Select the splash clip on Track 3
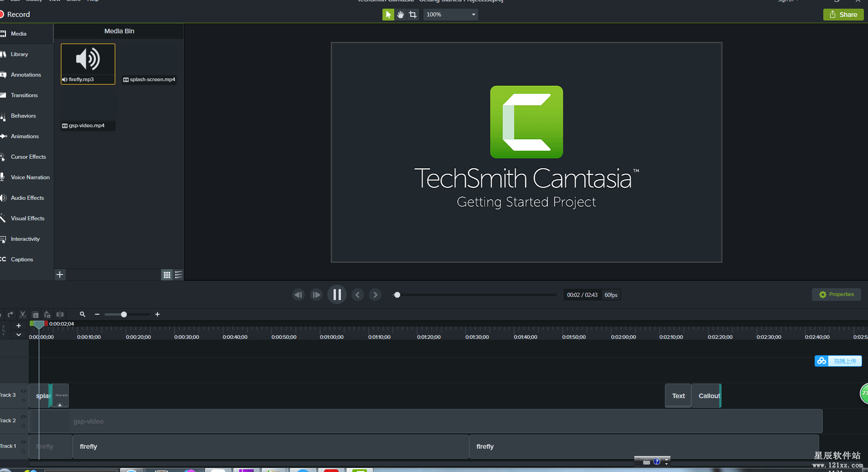Viewport: 868px width, 472px height. coord(40,396)
